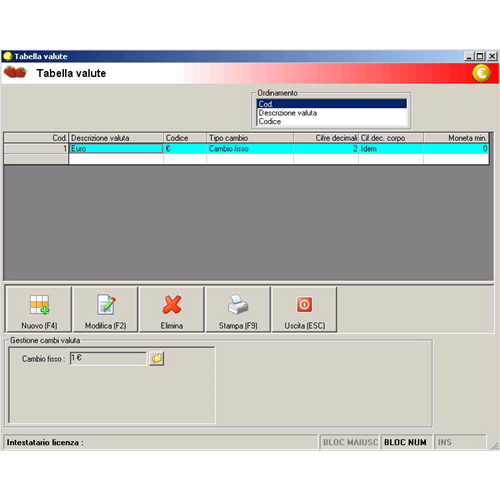
Task: Click the Stampa (F9) printer icon
Action: click(x=238, y=305)
